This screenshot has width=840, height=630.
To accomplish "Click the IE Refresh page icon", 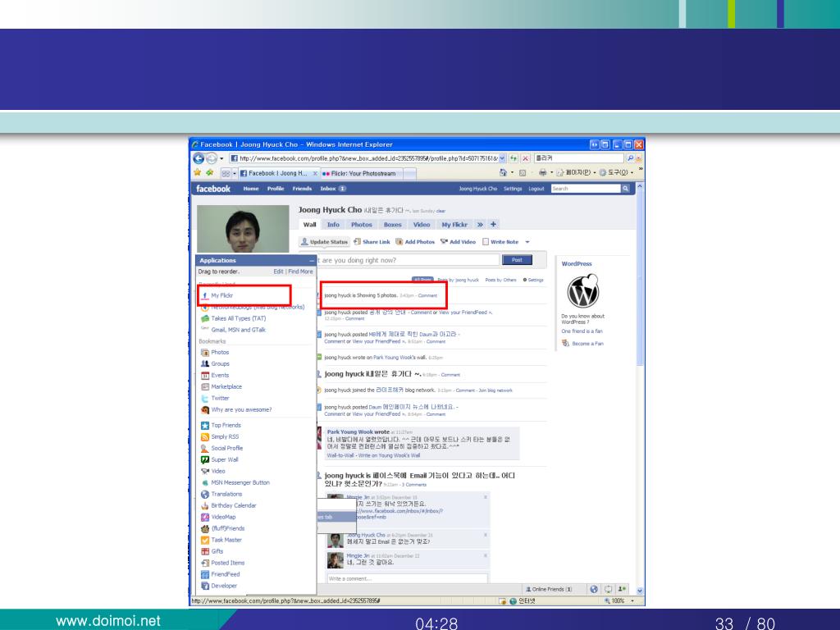I will tap(514, 158).
